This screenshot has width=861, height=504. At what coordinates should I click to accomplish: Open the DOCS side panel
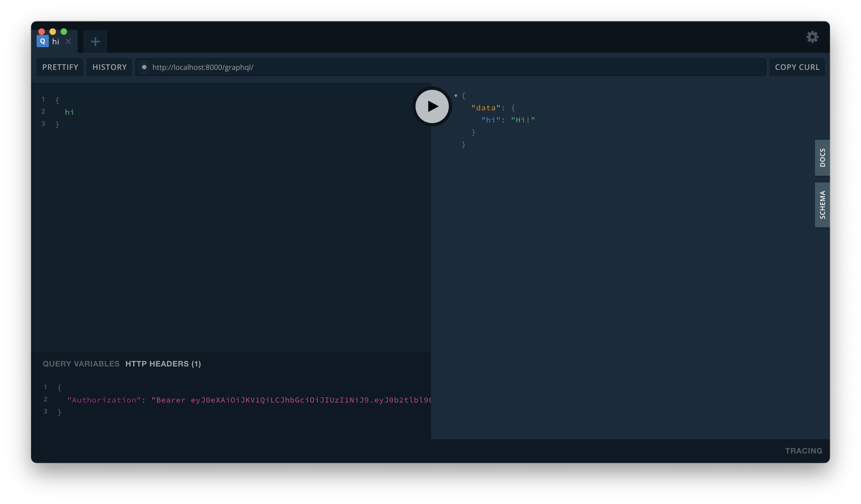point(822,158)
